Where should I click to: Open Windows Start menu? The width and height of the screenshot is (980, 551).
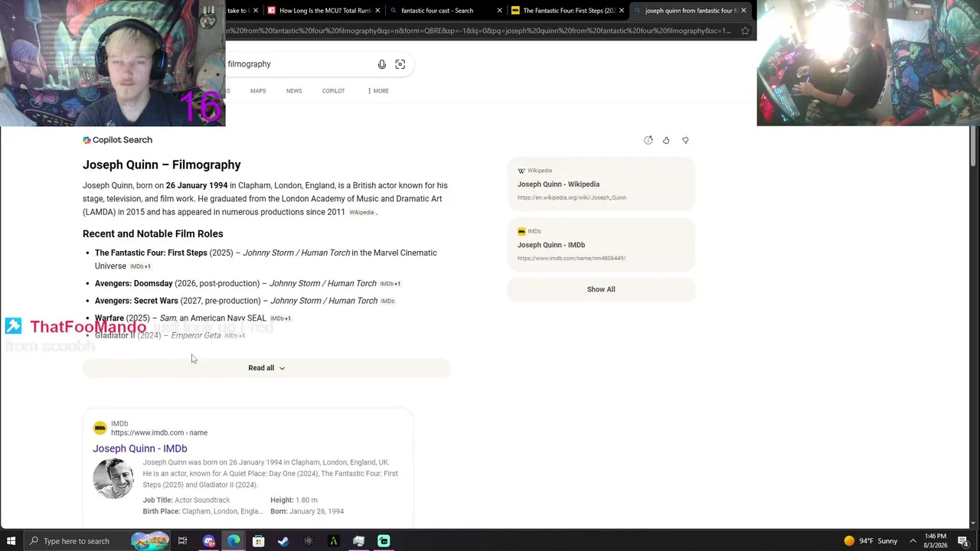point(11,541)
